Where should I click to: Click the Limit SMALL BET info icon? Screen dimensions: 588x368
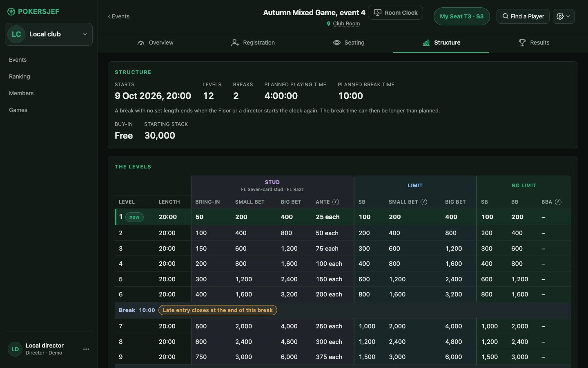[424, 202]
